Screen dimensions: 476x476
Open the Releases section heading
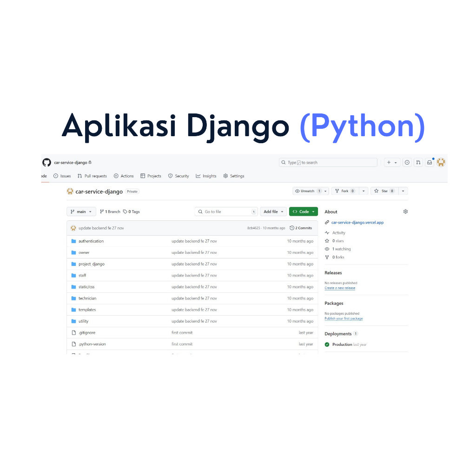tap(333, 272)
